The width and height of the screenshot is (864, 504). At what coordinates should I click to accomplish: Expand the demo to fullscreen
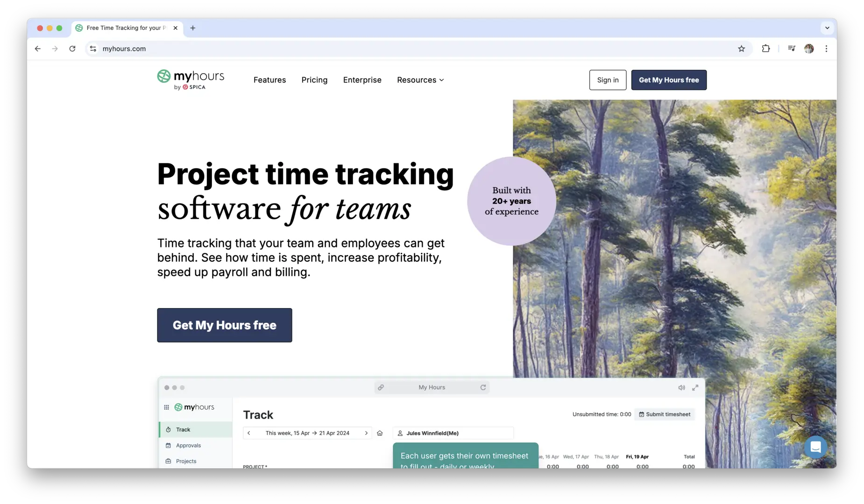click(x=695, y=387)
